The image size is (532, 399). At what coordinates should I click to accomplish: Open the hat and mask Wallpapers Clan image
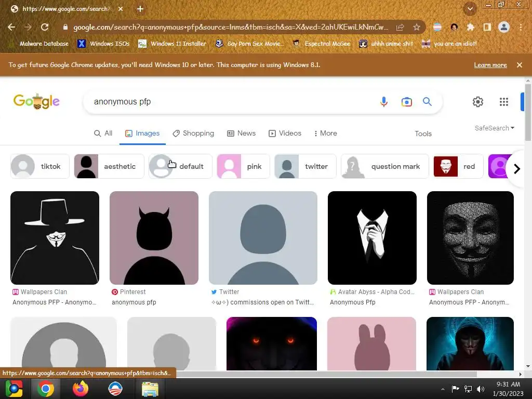coord(55,238)
